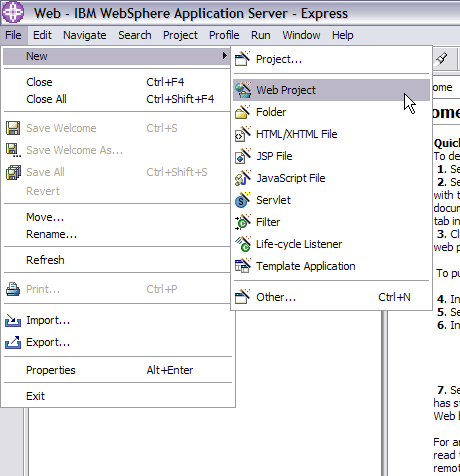The width and height of the screenshot is (460, 476).
Task: Open the Search menu
Action: tap(135, 35)
